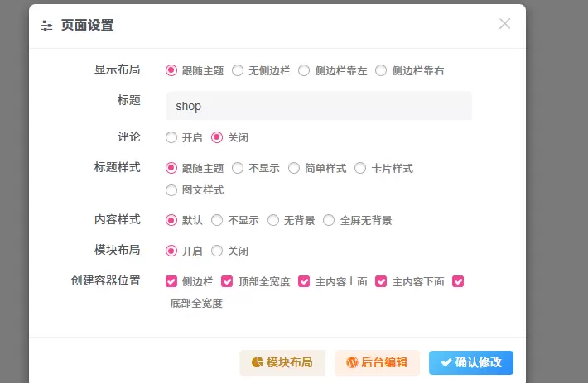
Task: Select 无侧边栏 layout option
Action: click(238, 70)
